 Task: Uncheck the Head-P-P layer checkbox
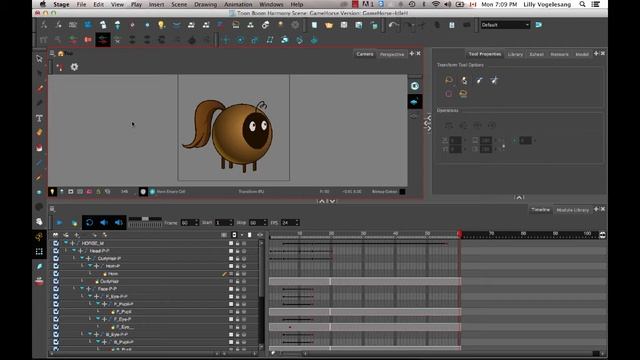(x=56, y=251)
